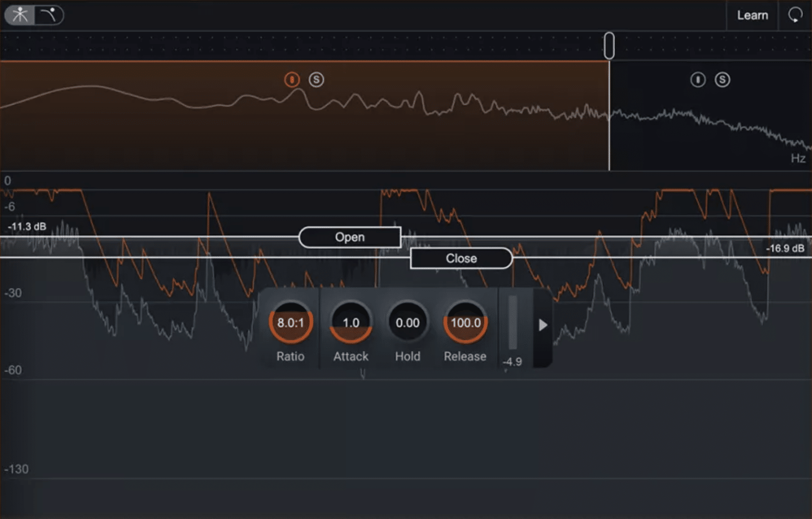Viewport: 812px width, 519px height.
Task: Click the Release label
Action: tap(465, 356)
